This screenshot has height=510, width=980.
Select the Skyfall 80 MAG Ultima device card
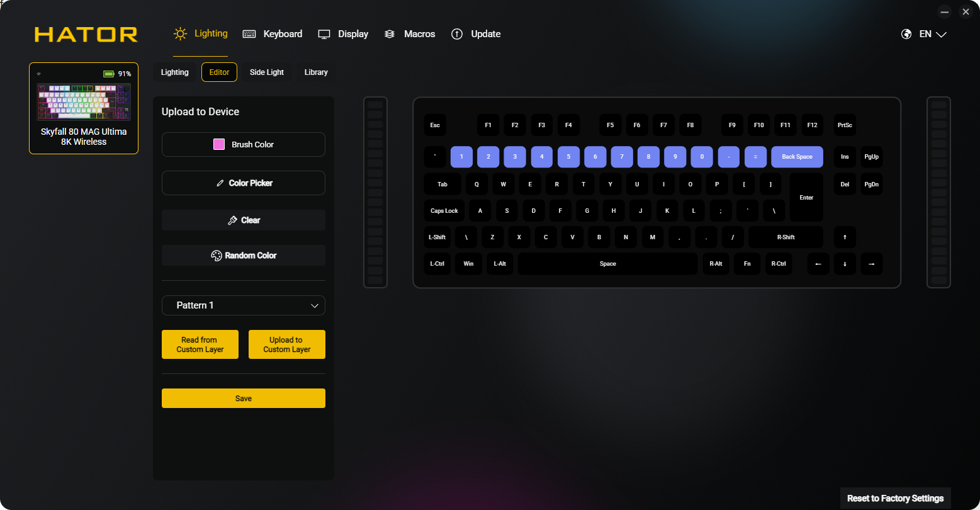tap(84, 108)
